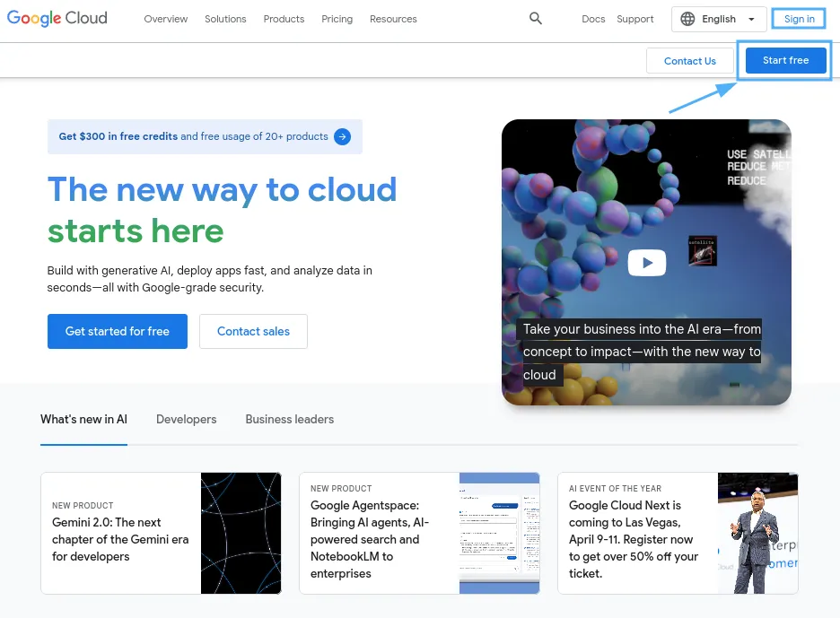Open the Gemini 2.0 new product card
The image size is (840, 618).
(161, 533)
